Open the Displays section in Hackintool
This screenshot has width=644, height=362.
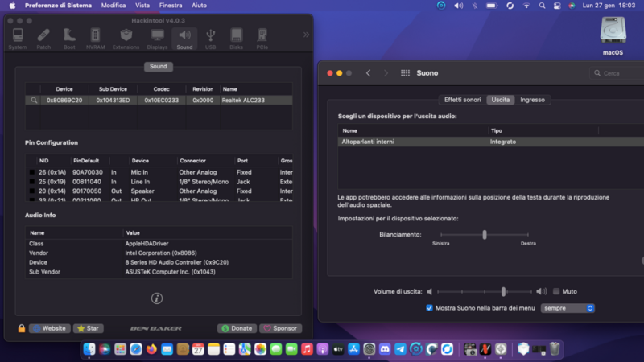pos(157,39)
